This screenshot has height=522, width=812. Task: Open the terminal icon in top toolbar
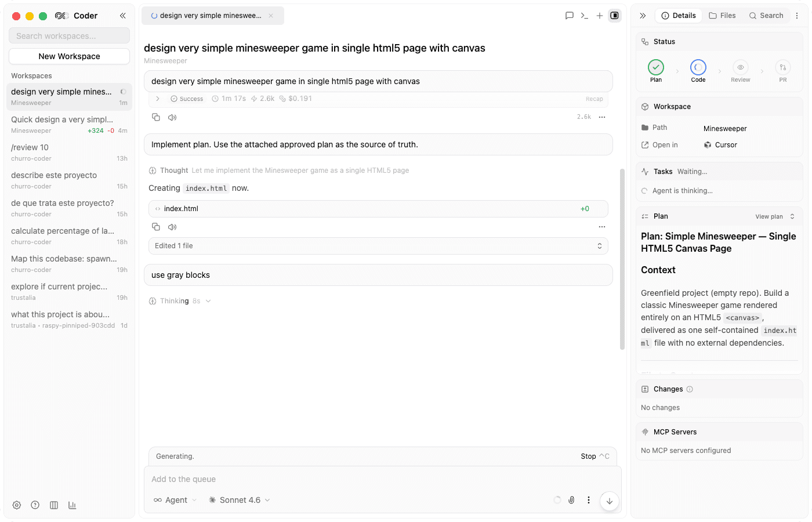pyautogui.click(x=585, y=16)
